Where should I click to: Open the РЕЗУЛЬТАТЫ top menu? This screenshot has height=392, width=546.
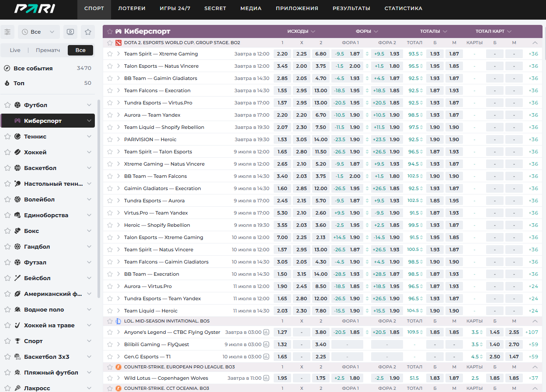tap(351, 8)
